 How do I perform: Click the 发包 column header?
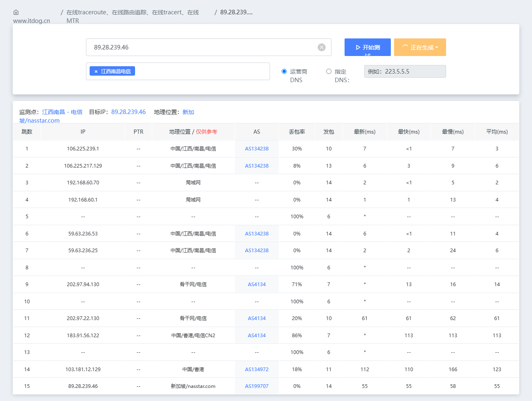coord(329,132)
